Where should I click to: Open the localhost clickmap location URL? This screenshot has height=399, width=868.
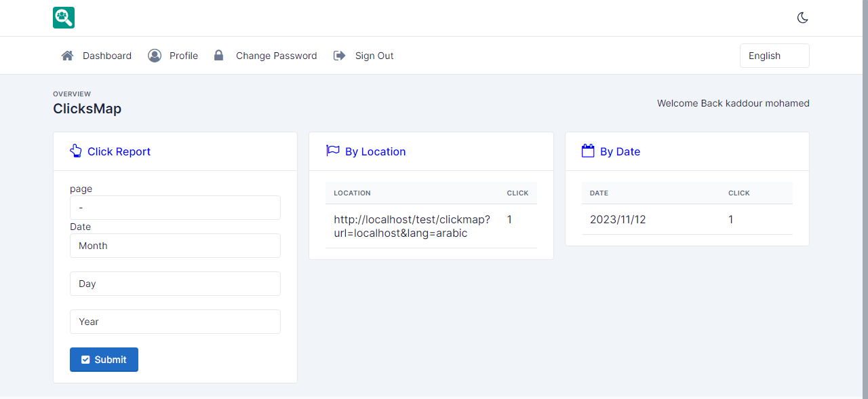(412, 226)
